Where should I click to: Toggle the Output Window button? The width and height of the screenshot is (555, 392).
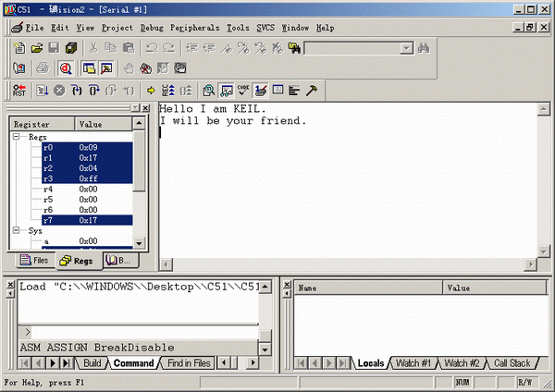pos(106,68)
